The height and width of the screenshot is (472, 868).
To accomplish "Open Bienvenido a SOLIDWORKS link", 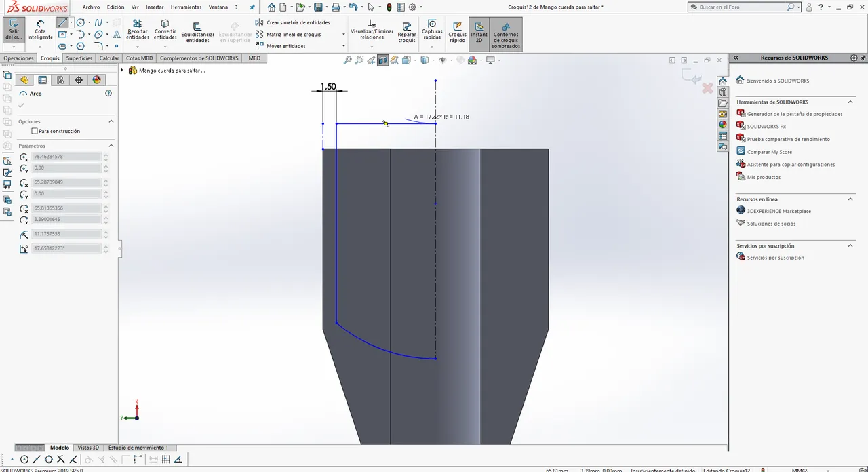I will (777, 81).
